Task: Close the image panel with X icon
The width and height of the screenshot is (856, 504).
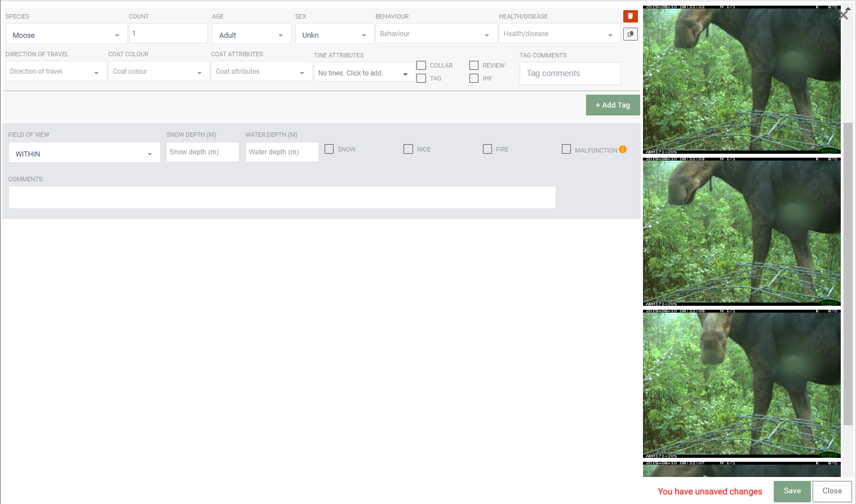Action: [844, 14]
